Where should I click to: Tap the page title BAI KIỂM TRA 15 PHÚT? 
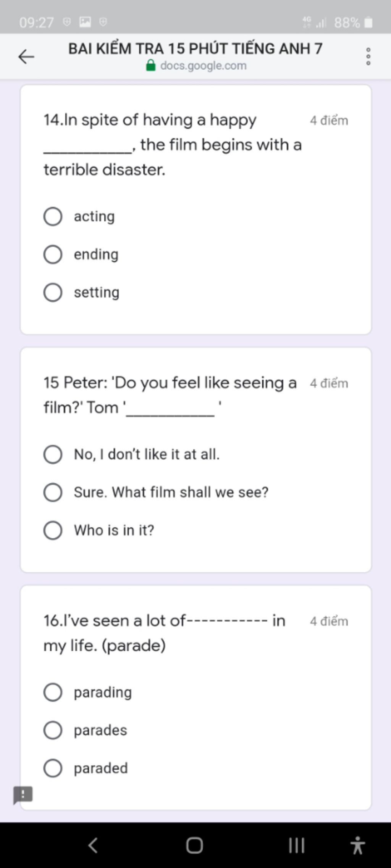(x=195, y=48)
